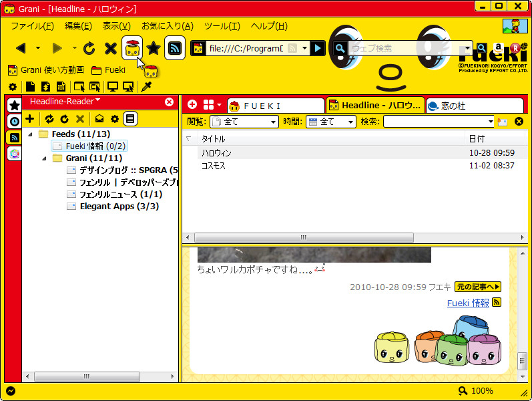Switch to the 窓の杜 tab
Image resolution: width=532 pixels, height=401 pixels.
(x=475, y=106)
